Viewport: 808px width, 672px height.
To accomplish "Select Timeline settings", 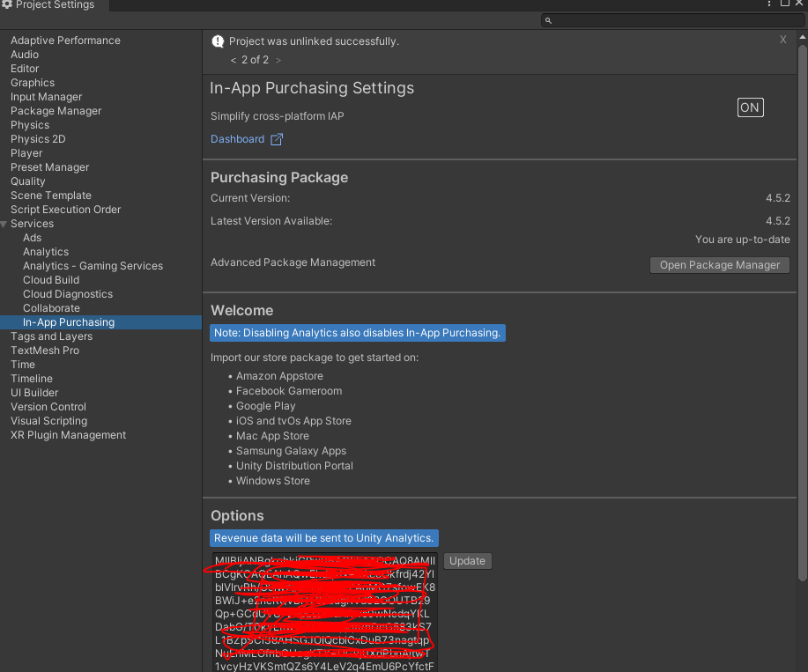I will tap(32, 378).
